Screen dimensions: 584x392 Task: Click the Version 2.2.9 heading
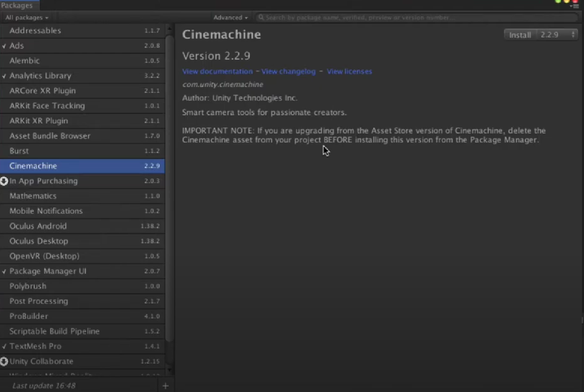pos(216,56)
